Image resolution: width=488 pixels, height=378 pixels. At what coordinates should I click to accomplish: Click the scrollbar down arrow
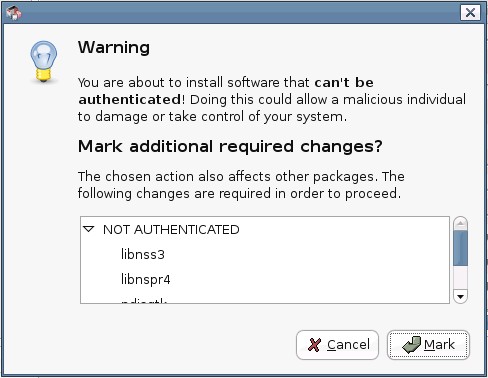(460, 296)
